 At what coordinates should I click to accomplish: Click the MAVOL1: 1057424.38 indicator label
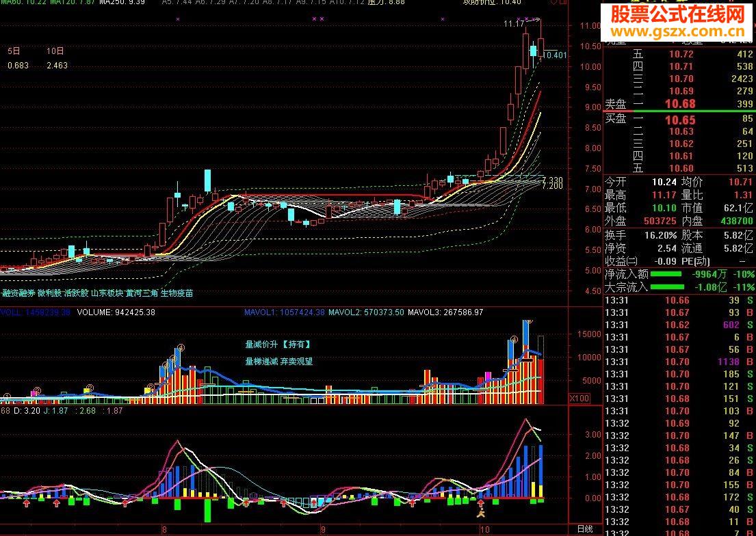pos(285,312)
